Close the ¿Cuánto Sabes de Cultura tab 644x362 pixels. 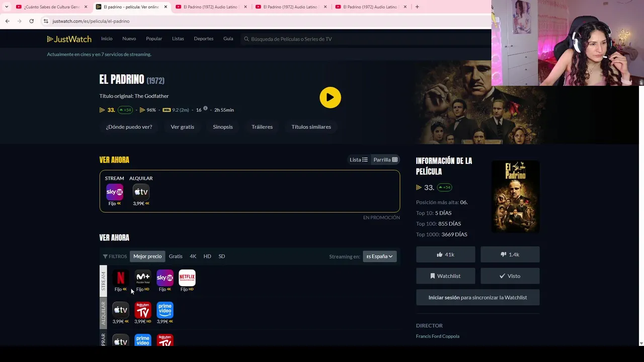86,7
